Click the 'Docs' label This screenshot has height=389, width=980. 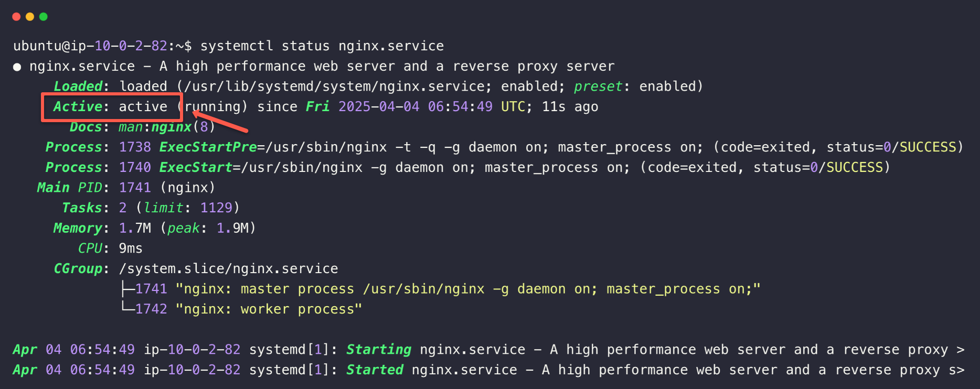coord(86,127)
